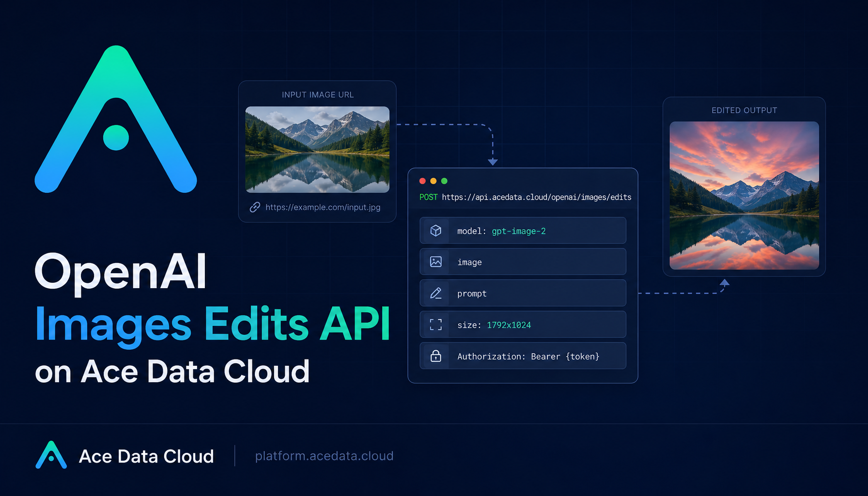Open the input mountain lake thumbnail
The height and width of the screenshot is (496, 868).
click(x=317, y=150)
